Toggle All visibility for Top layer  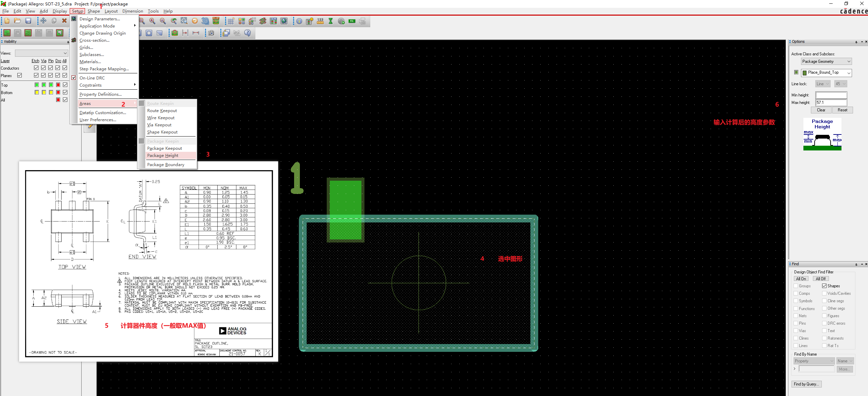click(x=65, y=85)
